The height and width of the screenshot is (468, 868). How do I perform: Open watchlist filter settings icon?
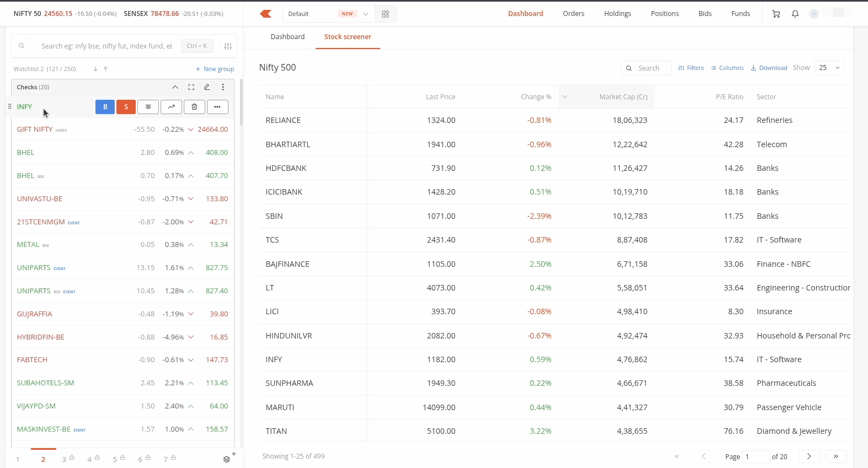point(228,46)
